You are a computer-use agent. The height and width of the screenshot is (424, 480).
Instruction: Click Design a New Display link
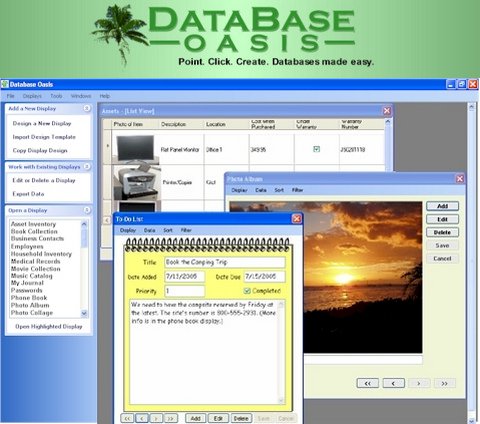point(42,123)
